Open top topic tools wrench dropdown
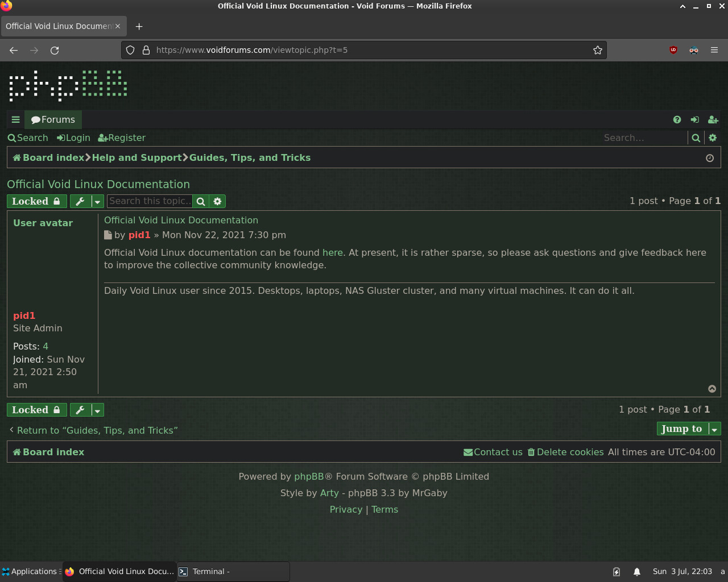This screenshot has width=728, height=582. click(x=87, y=201)
